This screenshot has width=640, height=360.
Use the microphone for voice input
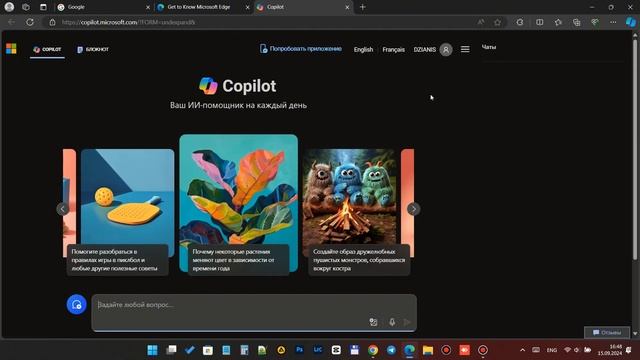[x=392, y=322]
